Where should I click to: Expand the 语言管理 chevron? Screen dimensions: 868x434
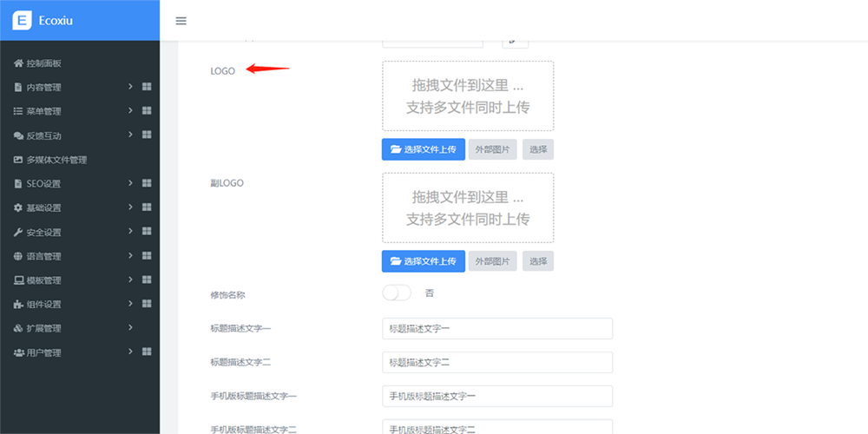point(131,255)
